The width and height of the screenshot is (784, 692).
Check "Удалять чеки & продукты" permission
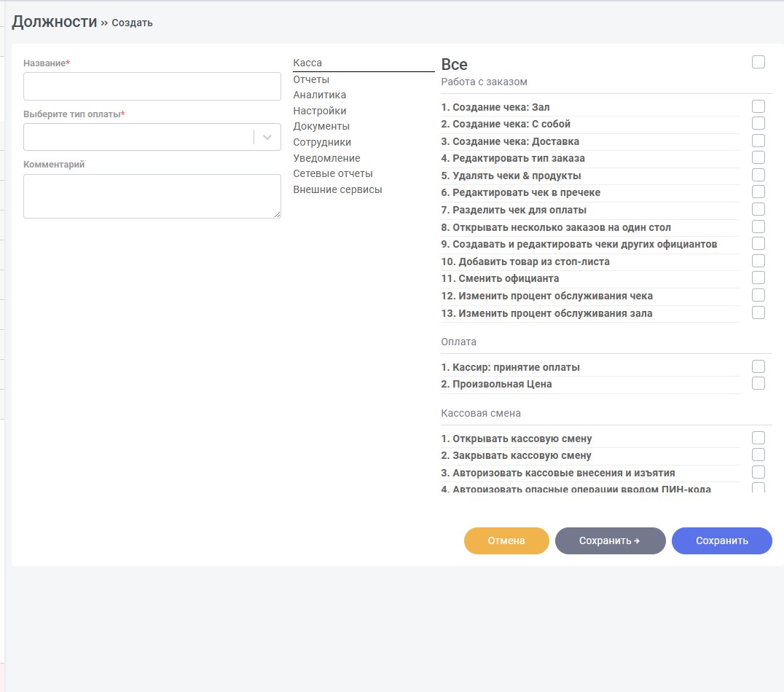coord(758,175)
